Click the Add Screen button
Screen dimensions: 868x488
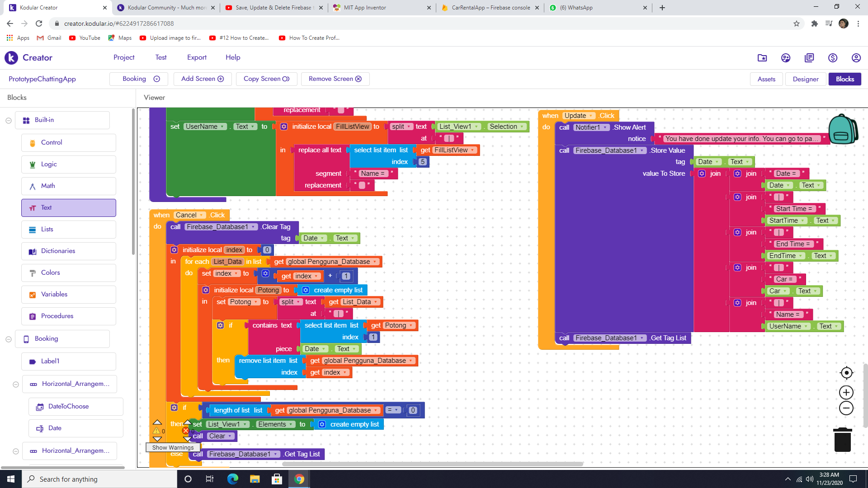pos(203,79)
